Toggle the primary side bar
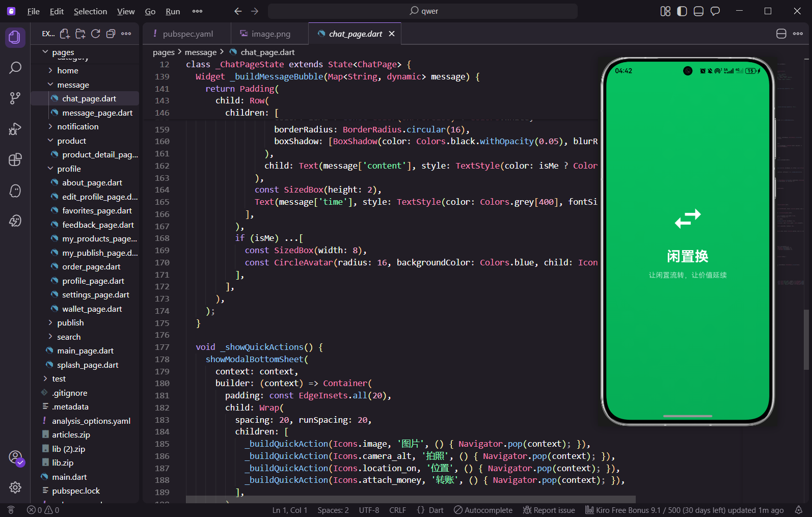The image size is (812, 517). (x=682, y=11)
